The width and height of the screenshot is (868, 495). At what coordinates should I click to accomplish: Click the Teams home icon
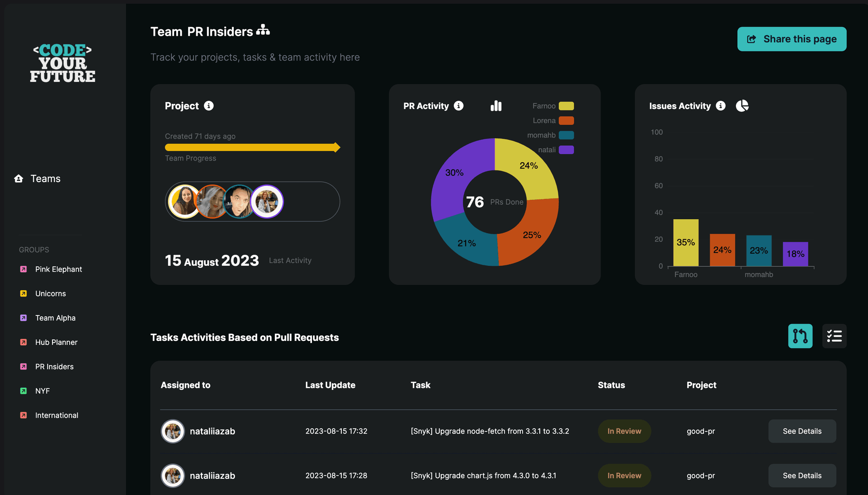(x=19, y=179)
